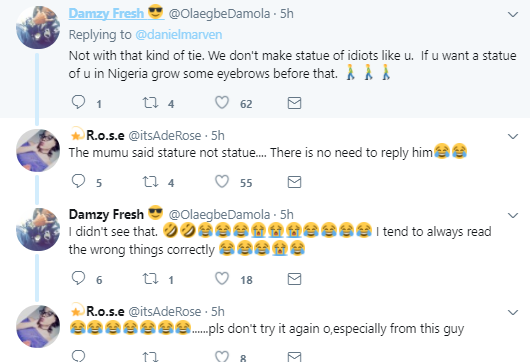Reply to Damzy Fresh's first tweet
Screen dimensions: 530x362
tap(78, 102)
